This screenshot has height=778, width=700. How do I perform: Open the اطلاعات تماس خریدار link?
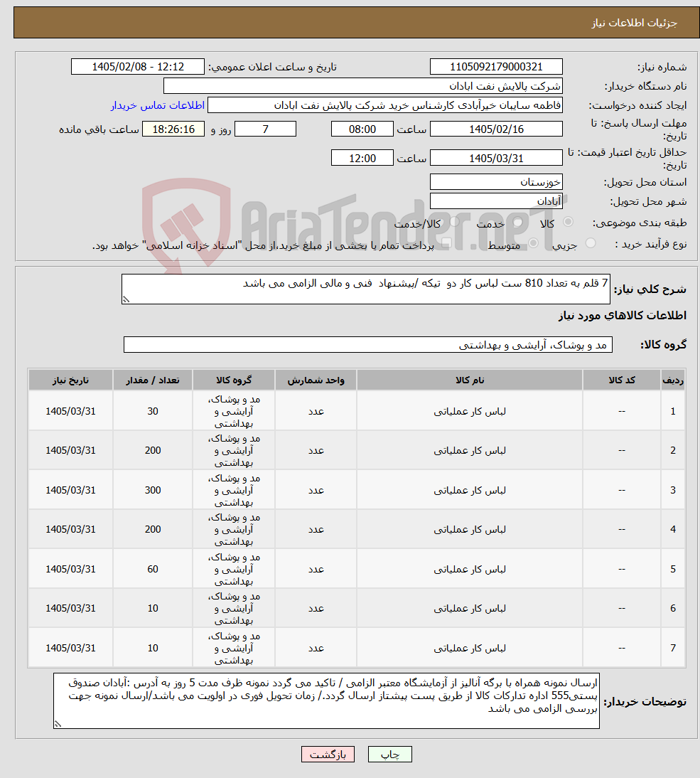[x=158, y=105]
